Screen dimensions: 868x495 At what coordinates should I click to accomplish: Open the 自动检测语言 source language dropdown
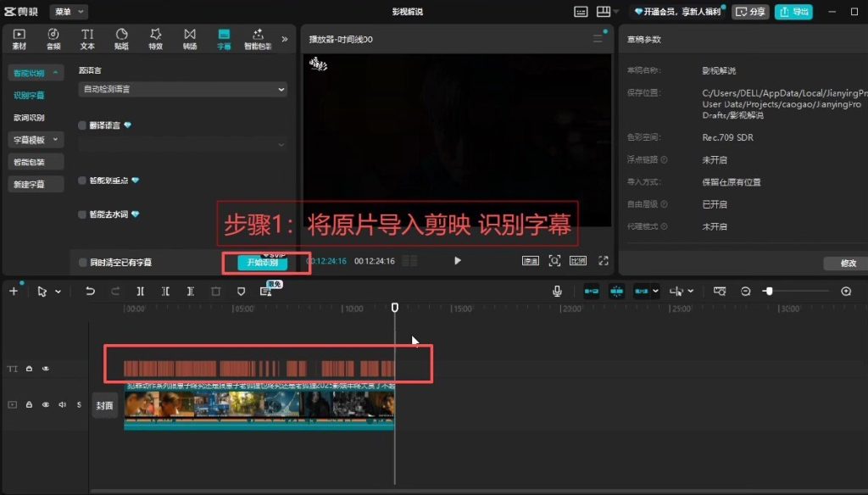(183, 89)
